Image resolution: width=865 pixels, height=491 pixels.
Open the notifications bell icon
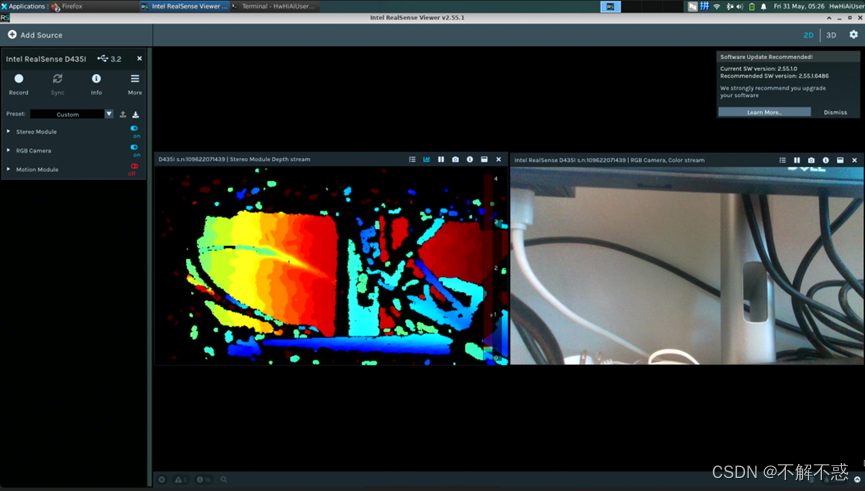coord(763,6)
